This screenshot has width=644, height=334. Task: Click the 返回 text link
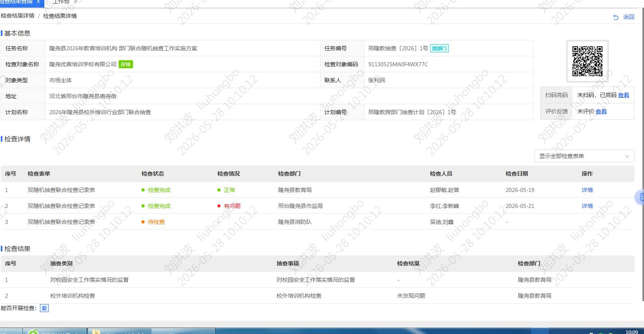629,17
